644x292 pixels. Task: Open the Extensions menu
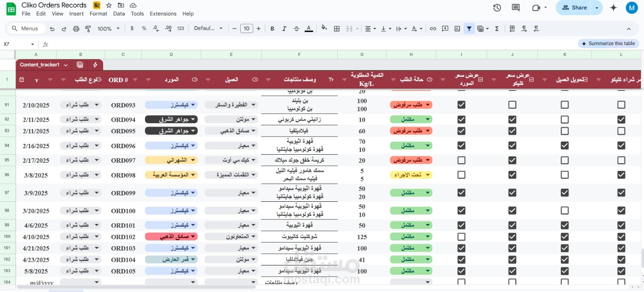tap(163, 14)
